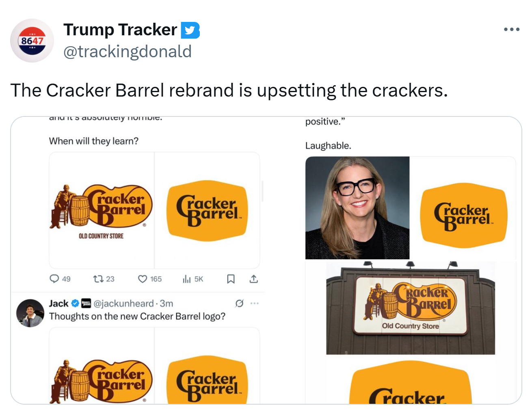
Task: Retweet the post with 23 retweets
Action: coord(98,279)
